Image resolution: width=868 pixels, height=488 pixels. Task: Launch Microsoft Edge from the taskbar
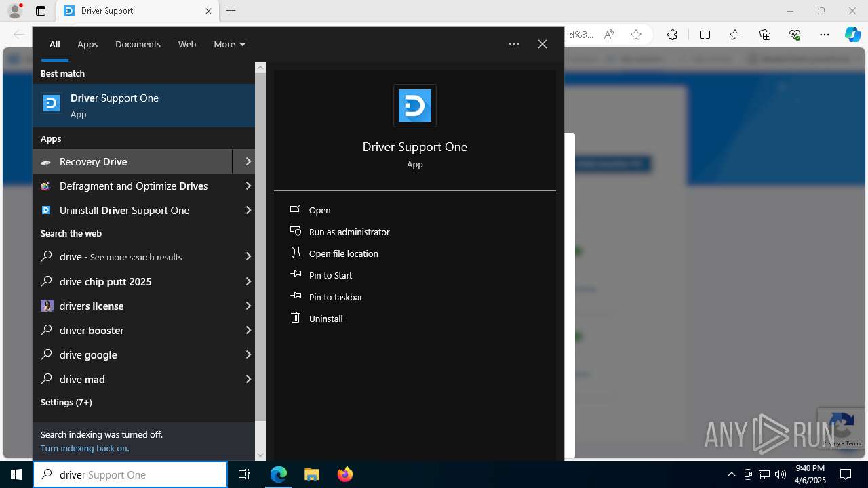(x=279, y=474)
